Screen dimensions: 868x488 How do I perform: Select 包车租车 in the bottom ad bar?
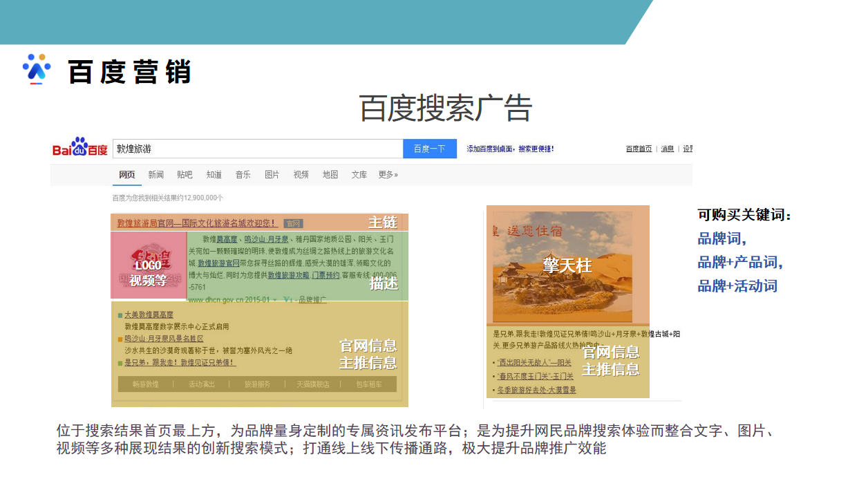point(368,384)
